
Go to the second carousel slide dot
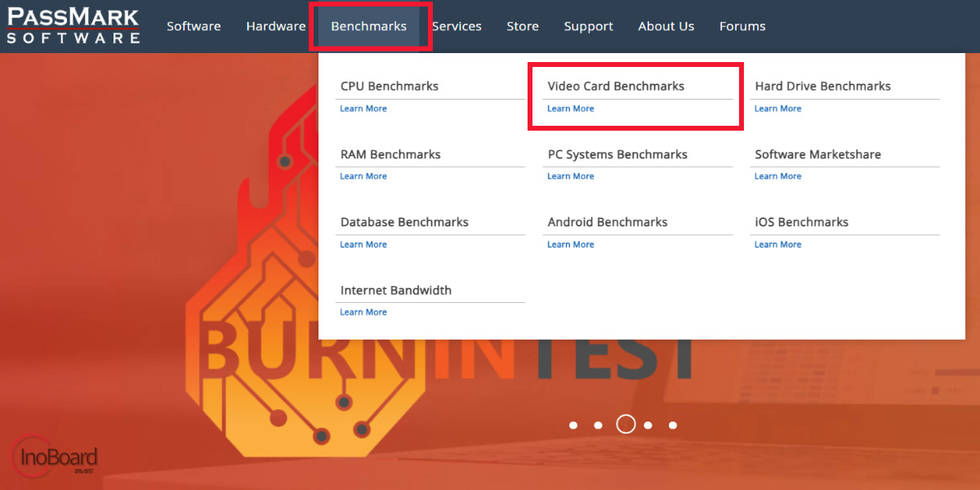[x=598, y=425]
